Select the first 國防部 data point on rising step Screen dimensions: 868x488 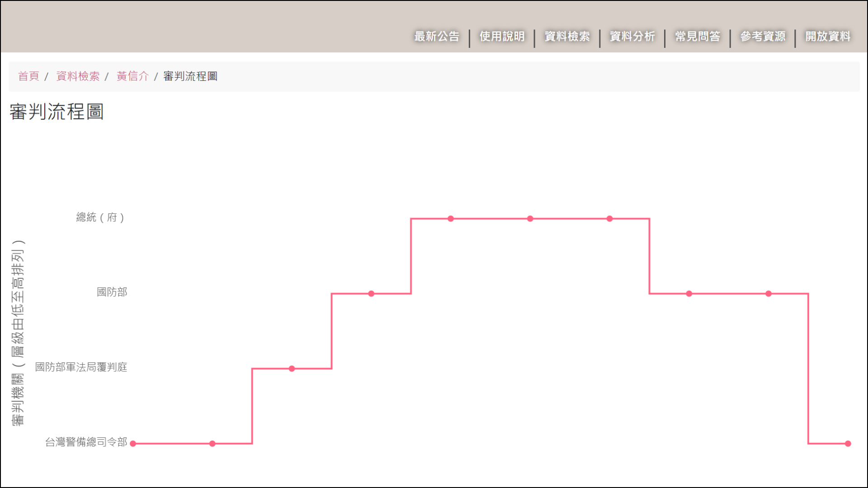(x=371, y=294)
